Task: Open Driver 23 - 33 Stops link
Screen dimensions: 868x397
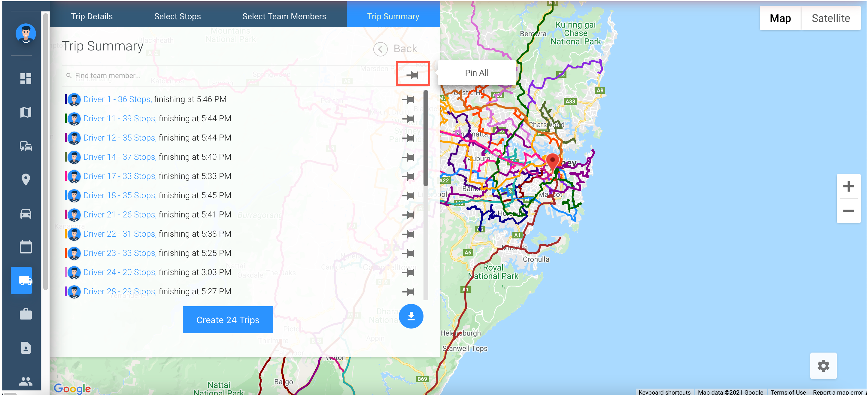Action: pos(120,253)
